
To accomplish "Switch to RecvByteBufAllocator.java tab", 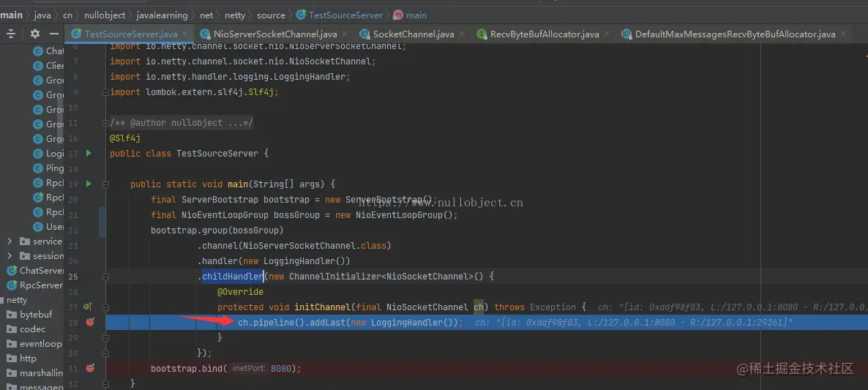I will coord(545,34).
